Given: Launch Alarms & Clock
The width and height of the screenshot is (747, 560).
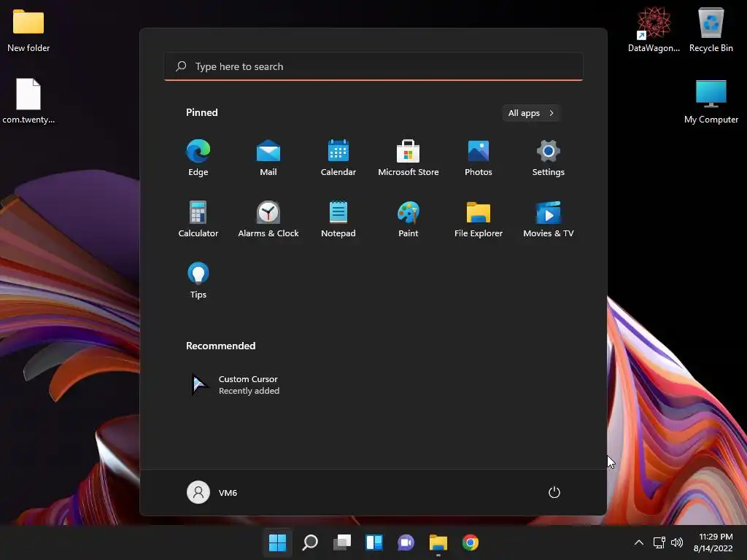Looking at the screenshot, I should point(268,219).
